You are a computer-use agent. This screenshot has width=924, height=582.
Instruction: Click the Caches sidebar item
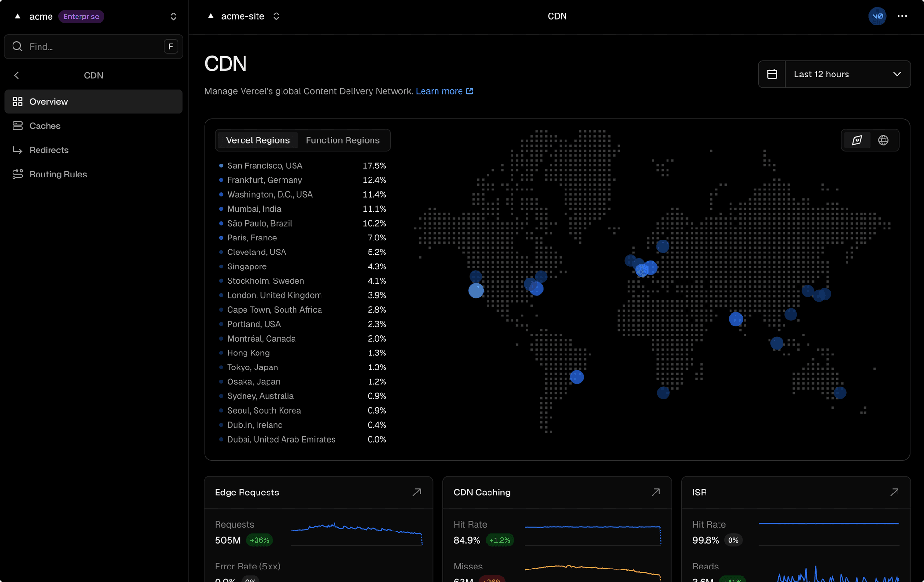(x=45, y=126)
